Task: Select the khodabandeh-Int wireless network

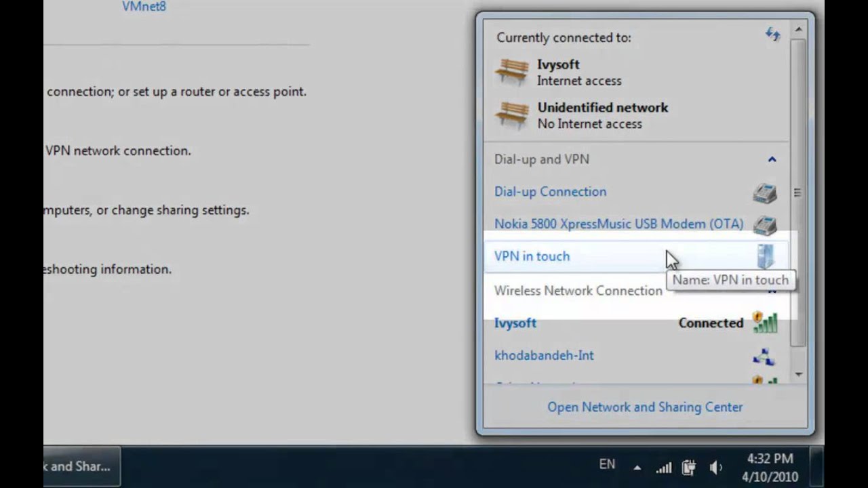Action: coord(544,355)
